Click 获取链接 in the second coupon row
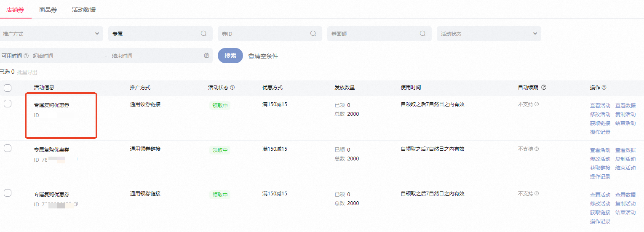The image size is (644, 232). [600, 168]
